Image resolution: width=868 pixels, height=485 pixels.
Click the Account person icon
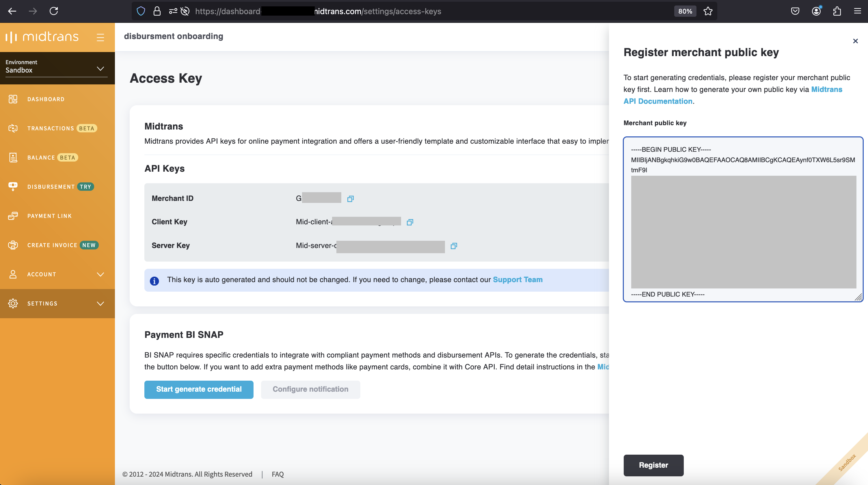tap(13, 274)
